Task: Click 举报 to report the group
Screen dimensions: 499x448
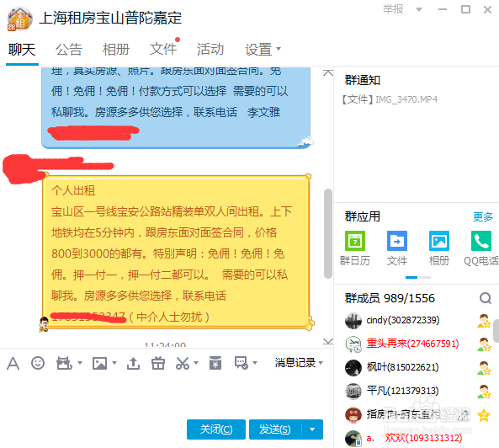Action: click(393, 9)
